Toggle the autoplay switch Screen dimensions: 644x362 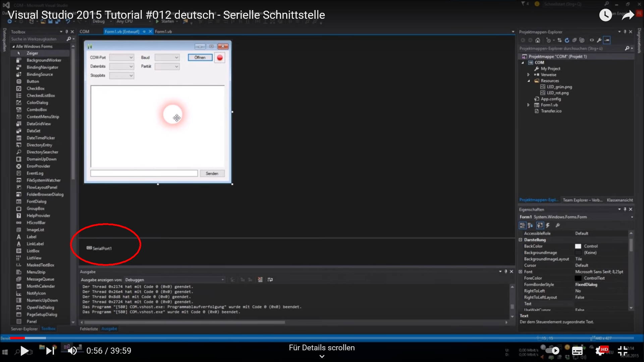[x=552, y=351]
